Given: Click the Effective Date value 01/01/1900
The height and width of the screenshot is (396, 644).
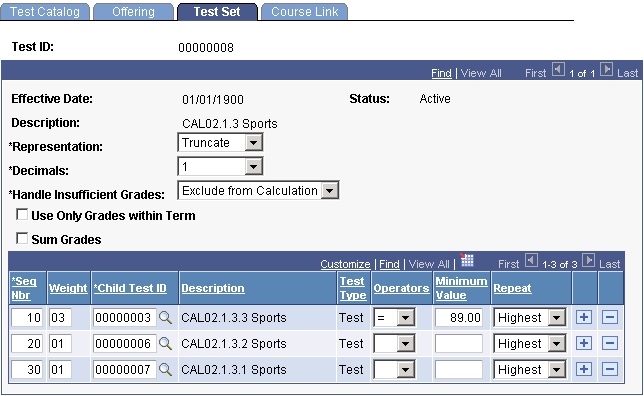Looking at the screenshot, I should pos(213,99).
